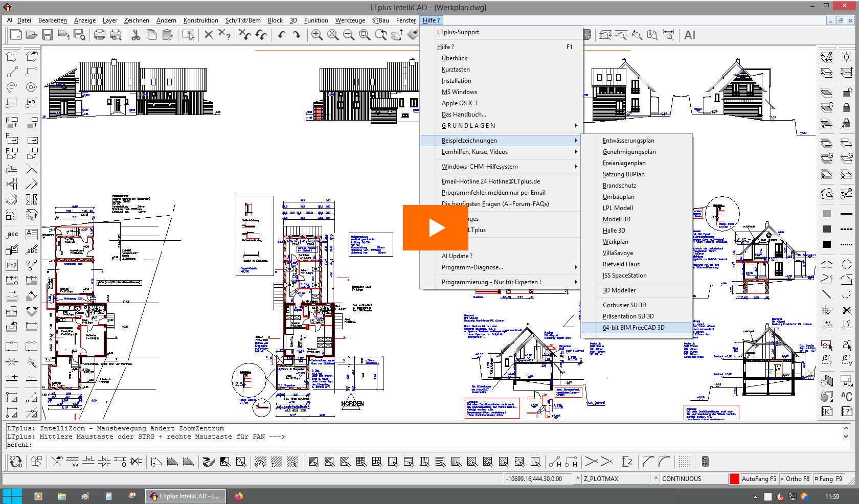
Task: Click the Copy icon in toolbar
Action: pos(151,35)
